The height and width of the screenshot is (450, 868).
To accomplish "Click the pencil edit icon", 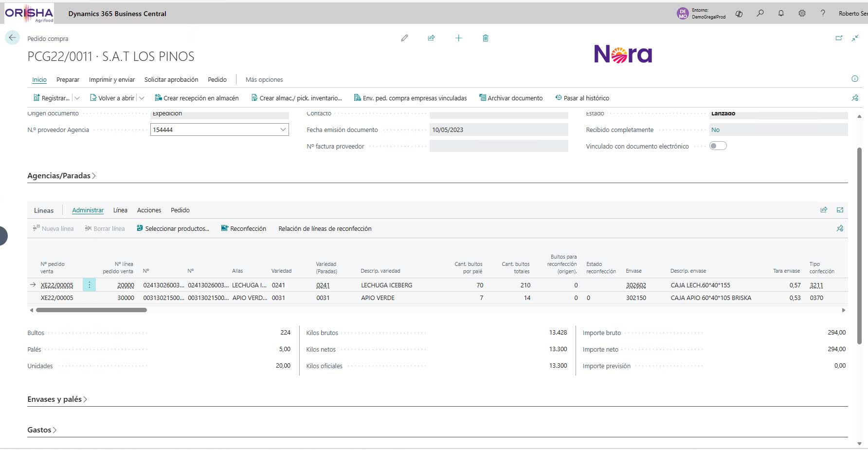I will [x=404, y=38].
